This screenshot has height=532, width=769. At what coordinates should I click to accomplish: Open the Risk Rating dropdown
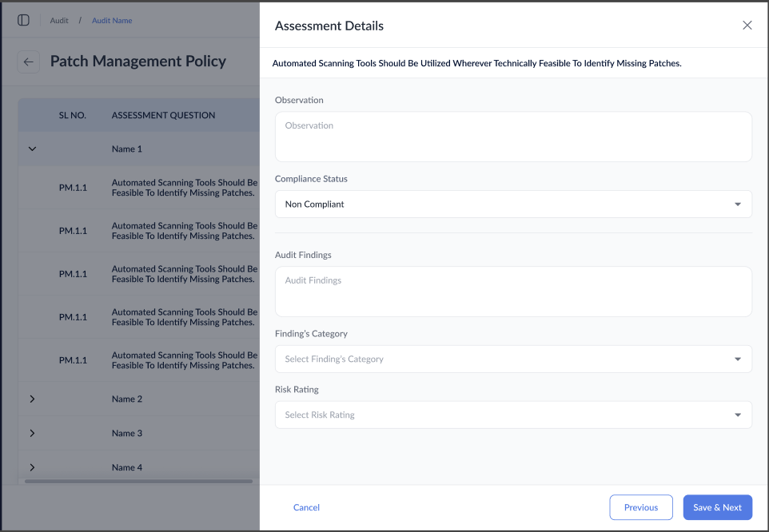[513, 415]
